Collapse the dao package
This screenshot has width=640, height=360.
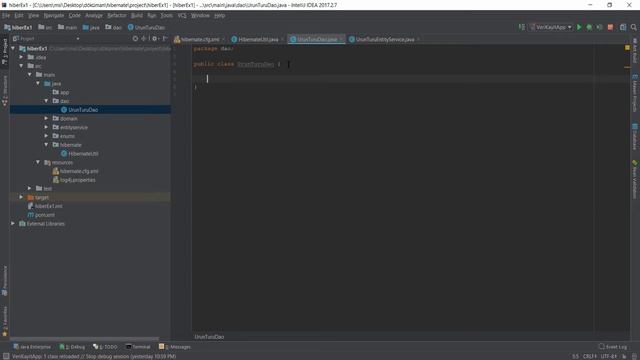click(x=46, y=101)
